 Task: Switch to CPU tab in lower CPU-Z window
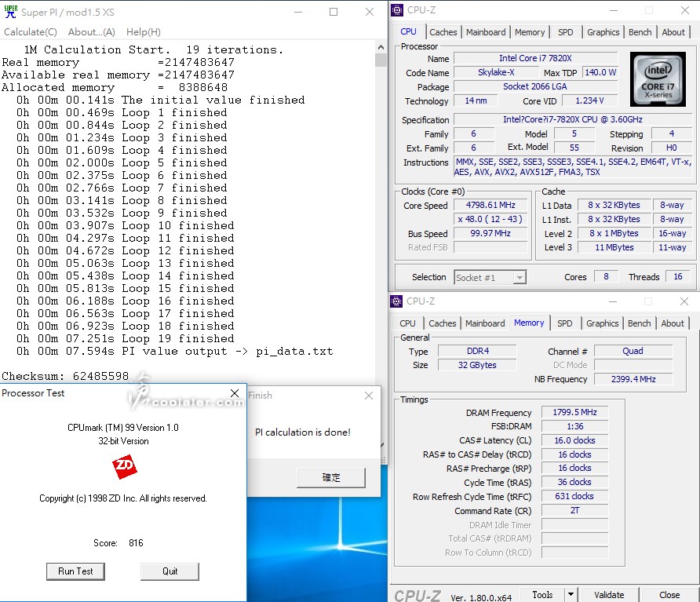[x=407, y=323]
